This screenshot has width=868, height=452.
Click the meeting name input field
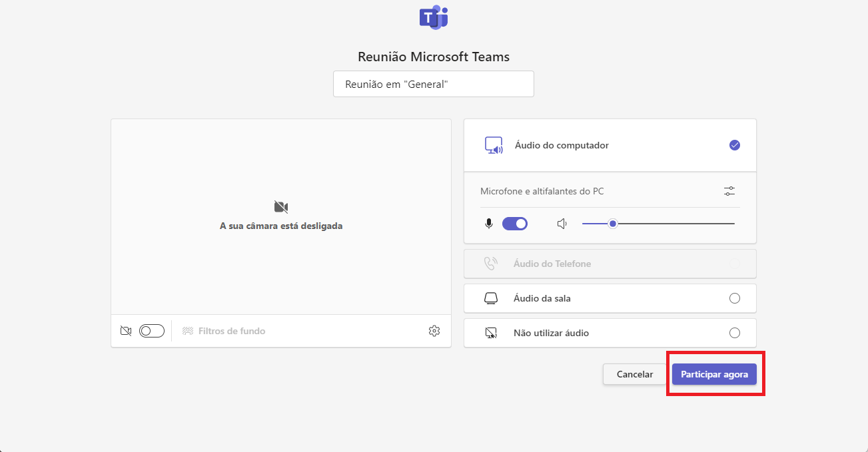tap(434, 84)
